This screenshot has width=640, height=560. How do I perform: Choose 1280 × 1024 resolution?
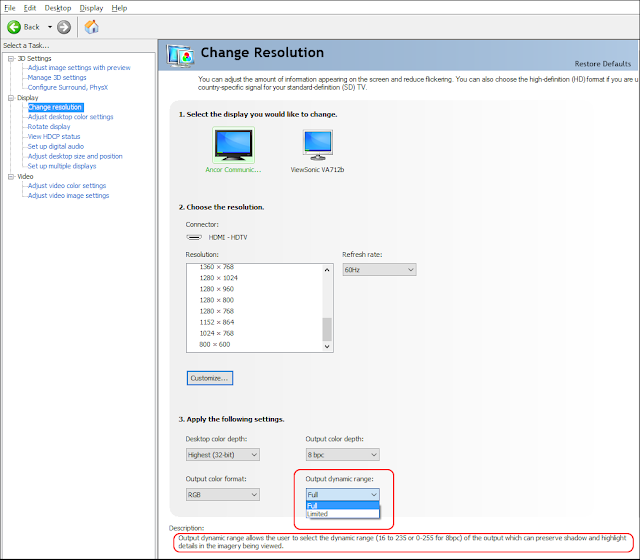click(x=218, y=278)
